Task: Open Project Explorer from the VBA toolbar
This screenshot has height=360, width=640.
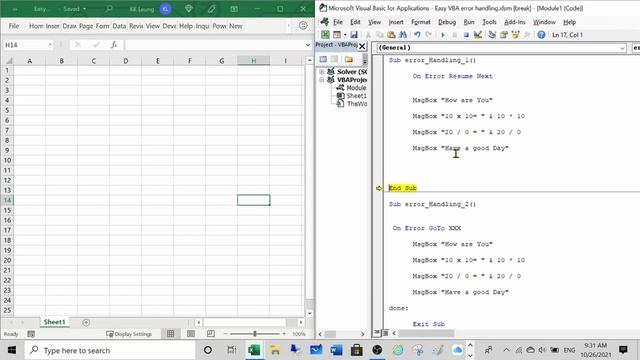Action: (x=492, y=35)
